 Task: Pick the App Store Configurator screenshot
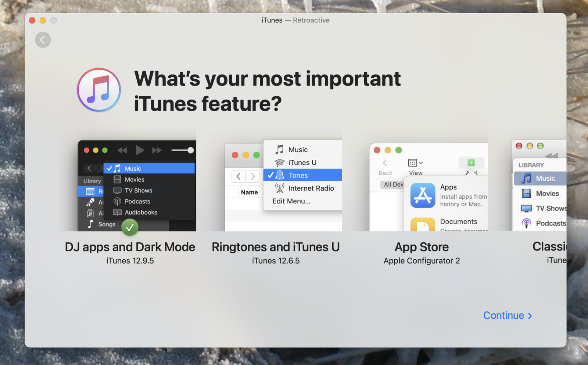[429, 187]
